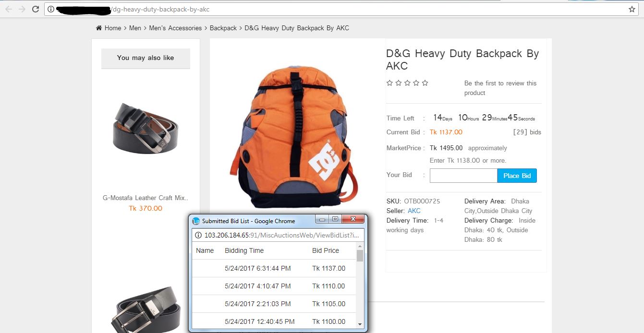Select bid row 5/24/2017 6:31:44 PM
The image size is (644, 333).
274,268
